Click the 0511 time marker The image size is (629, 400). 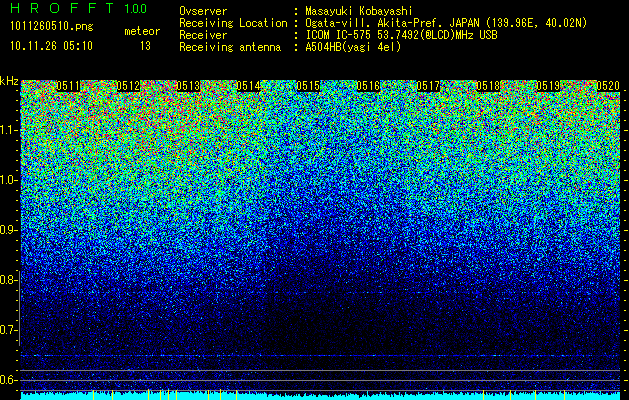click(68, 86)
